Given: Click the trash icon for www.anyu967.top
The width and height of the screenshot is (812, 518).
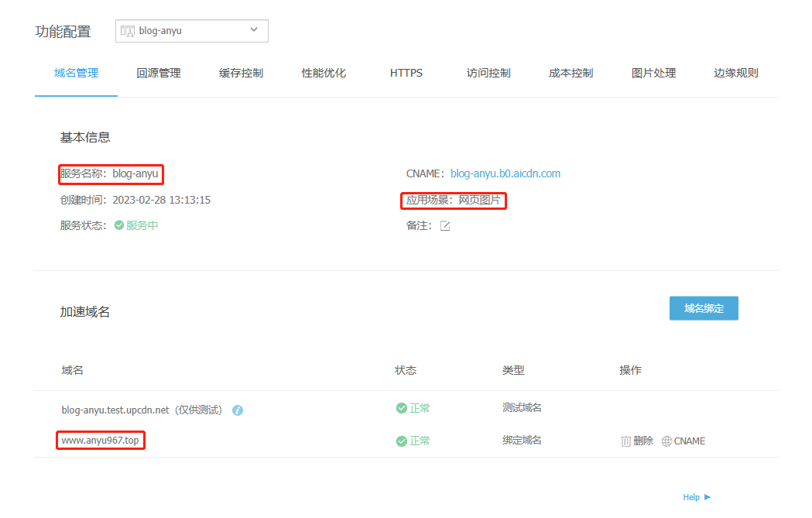Looking at the screenshot, I should [x=626, y=441].
